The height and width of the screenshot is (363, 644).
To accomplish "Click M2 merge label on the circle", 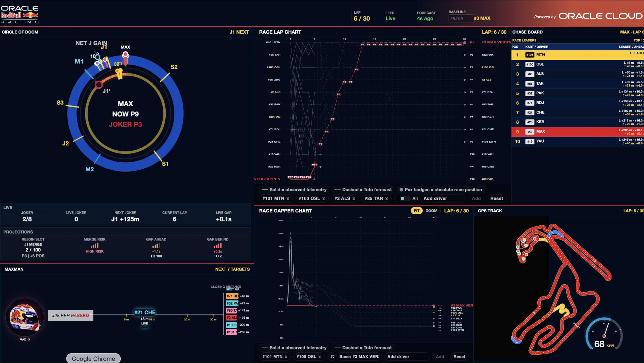I will pos(90,169).
